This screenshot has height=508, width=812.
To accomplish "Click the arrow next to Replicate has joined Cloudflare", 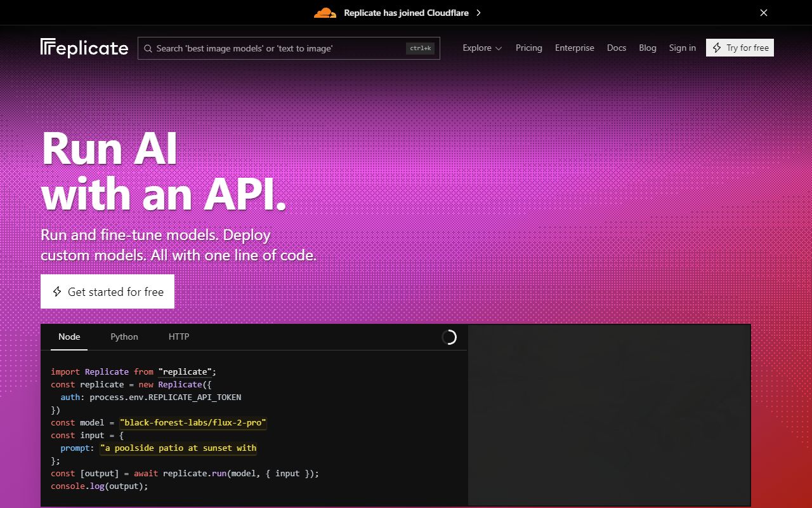I will [x=478, y=13].
